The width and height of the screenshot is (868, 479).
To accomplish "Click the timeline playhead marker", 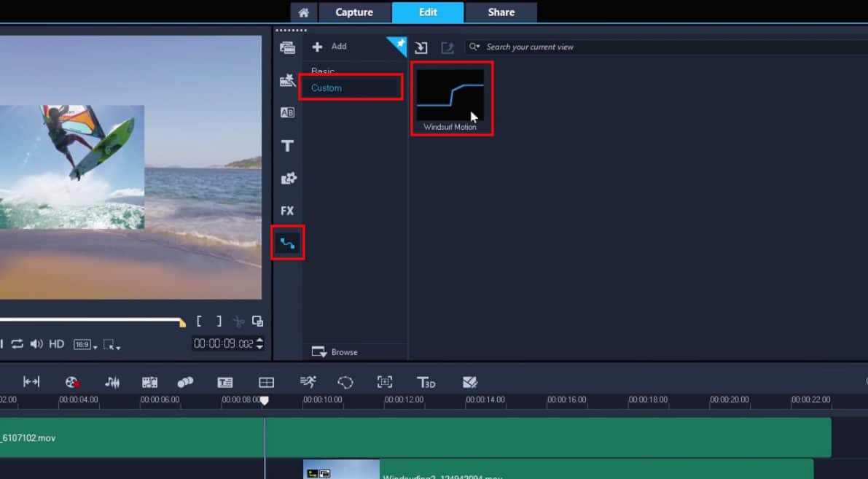I will [265, 400].
